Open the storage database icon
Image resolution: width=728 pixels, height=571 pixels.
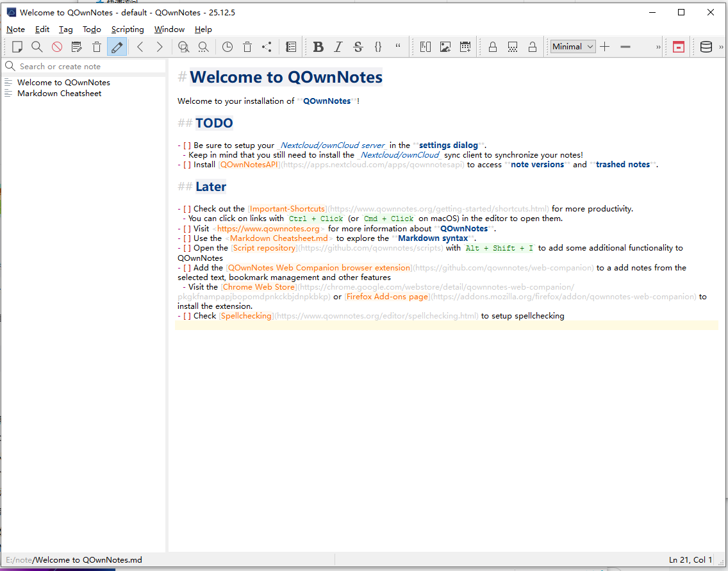(706, 47)
